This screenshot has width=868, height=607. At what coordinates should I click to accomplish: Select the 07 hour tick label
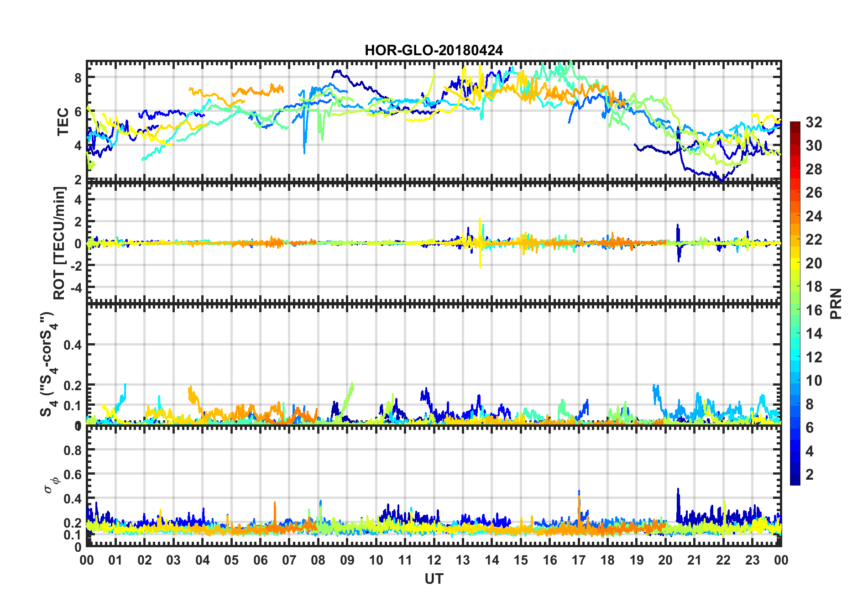click(289, 560)
